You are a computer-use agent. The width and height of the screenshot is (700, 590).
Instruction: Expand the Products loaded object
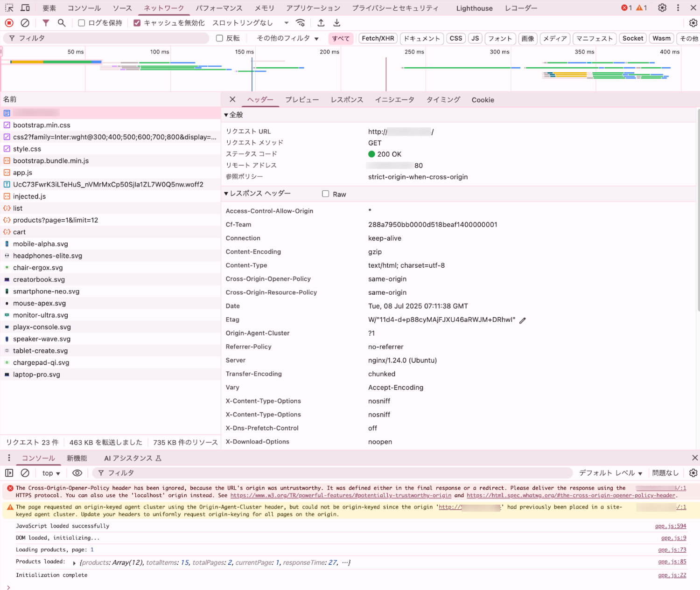pyautogui.click(x=74, y=563)
